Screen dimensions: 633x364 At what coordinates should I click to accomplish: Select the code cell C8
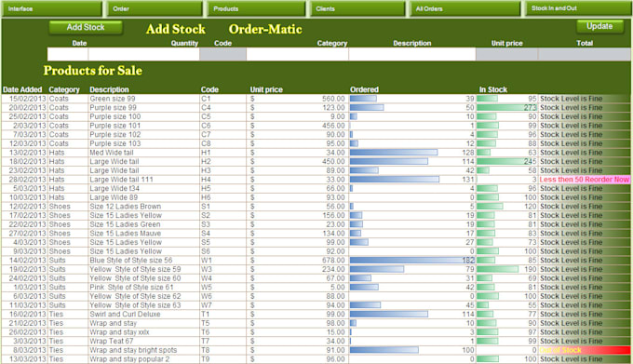point(222,143)
